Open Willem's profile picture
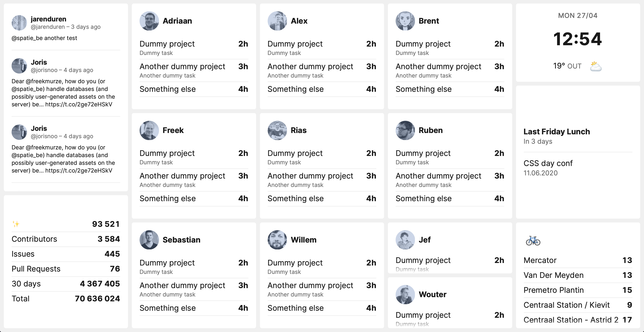This screenshot has height=332, width=644. [277, 240]
